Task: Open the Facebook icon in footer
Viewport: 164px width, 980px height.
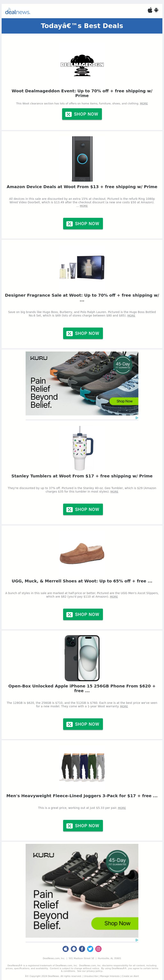Action: tap(82, 949)
